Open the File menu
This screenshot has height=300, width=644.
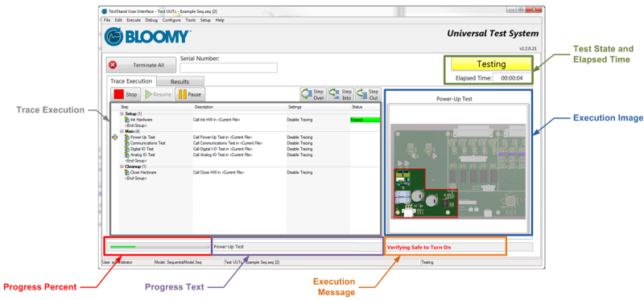click(x=107, y=19)
